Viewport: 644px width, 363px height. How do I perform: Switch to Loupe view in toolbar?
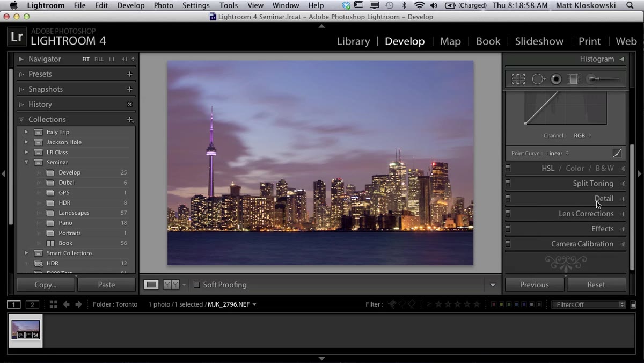151,285
